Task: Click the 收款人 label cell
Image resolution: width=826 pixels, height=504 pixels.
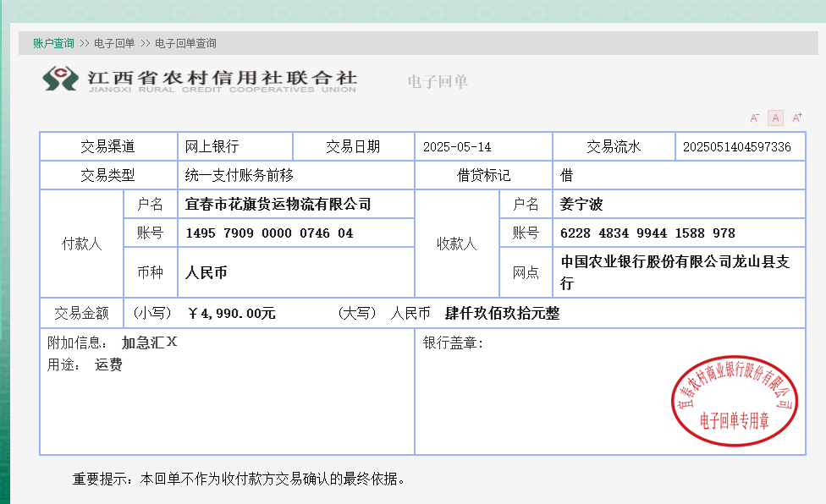Action: [457, 244]
